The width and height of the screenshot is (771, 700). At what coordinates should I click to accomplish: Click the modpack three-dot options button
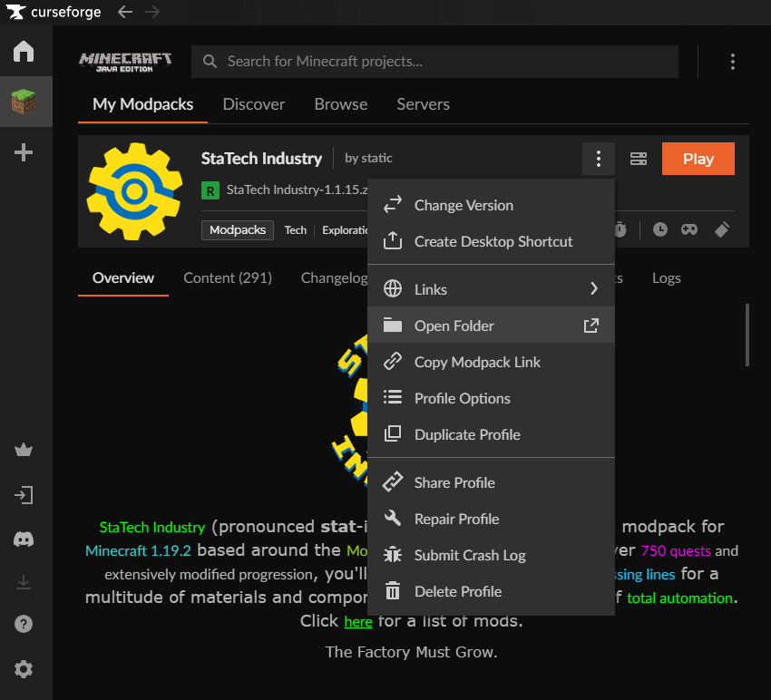[x=598, y=159]
